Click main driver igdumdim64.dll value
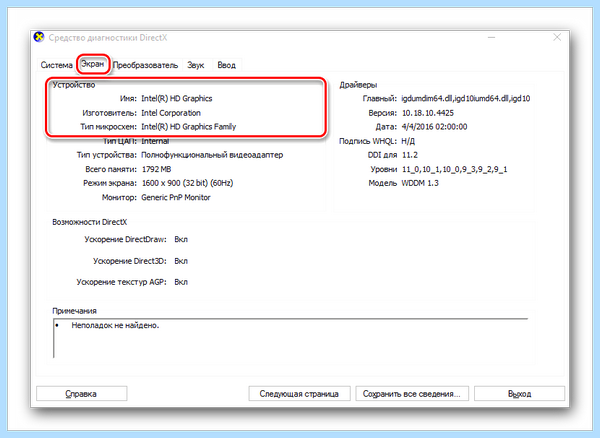This screenshot has height=438, width=600. click(466, 98)
